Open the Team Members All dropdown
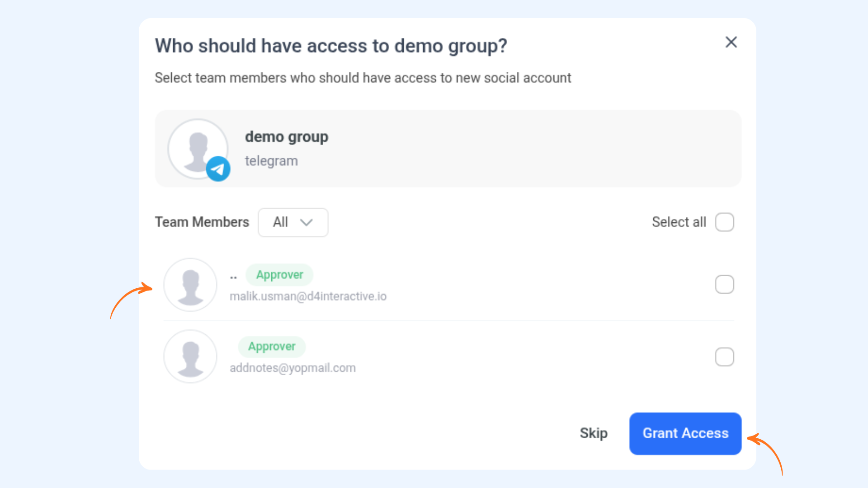 click(293, 222)
